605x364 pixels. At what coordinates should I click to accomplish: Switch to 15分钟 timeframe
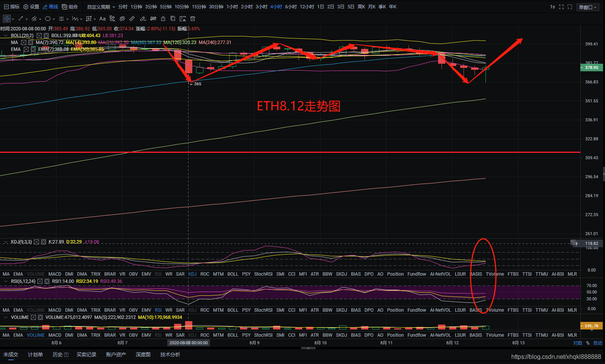coord(199,7)
